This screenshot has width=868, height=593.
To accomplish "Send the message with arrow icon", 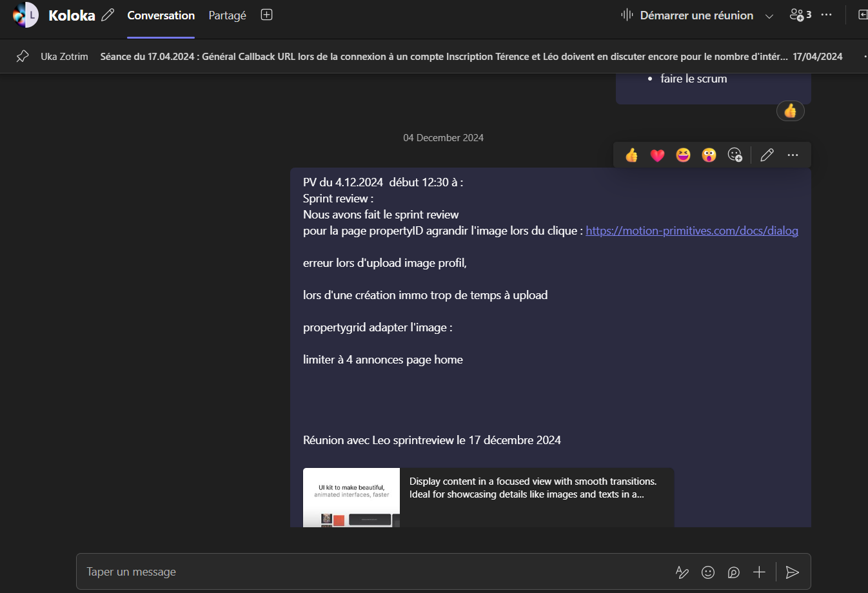I will pyautogui.click(x=793, y=572).
